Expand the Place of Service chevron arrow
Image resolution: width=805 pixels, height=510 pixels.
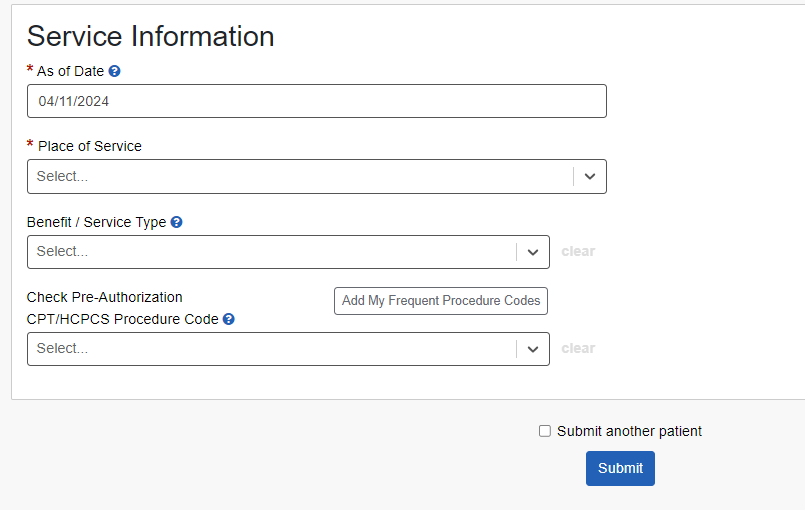pyautogui.click(x=590, y=176)
